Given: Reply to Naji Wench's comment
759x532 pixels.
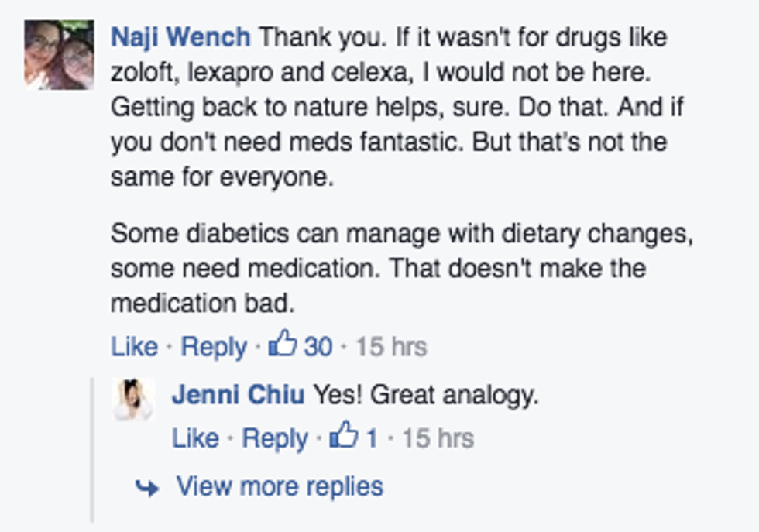Looking at the screenshot, I should pos(214,346).
